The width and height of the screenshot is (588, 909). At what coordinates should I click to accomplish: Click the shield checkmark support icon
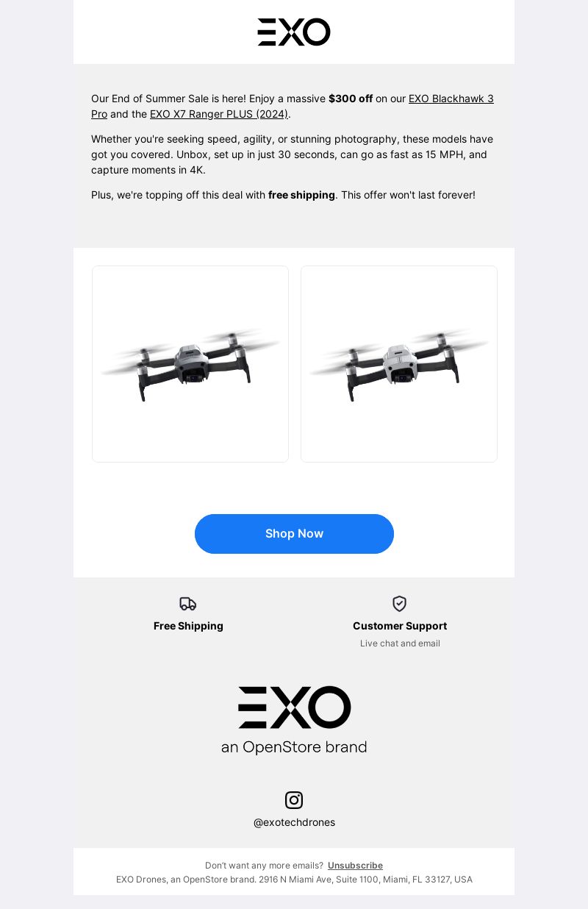tap(400, 604)
